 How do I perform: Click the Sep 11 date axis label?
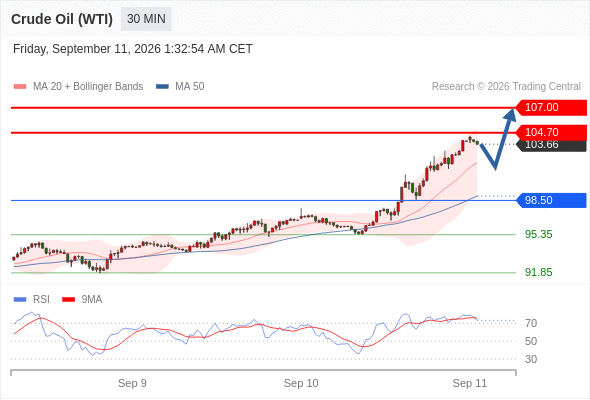470,383
